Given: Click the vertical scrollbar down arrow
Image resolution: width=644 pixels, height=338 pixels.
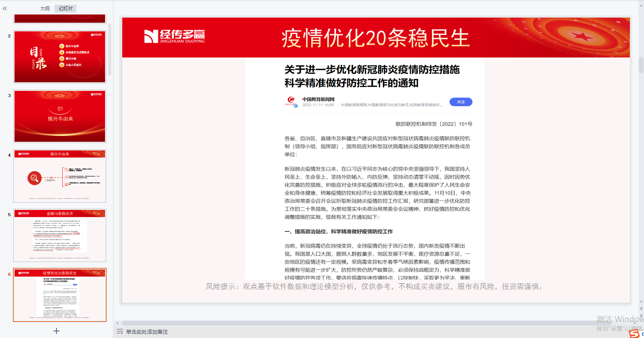Looking at the screenshot, I should [x=641, y=302].
